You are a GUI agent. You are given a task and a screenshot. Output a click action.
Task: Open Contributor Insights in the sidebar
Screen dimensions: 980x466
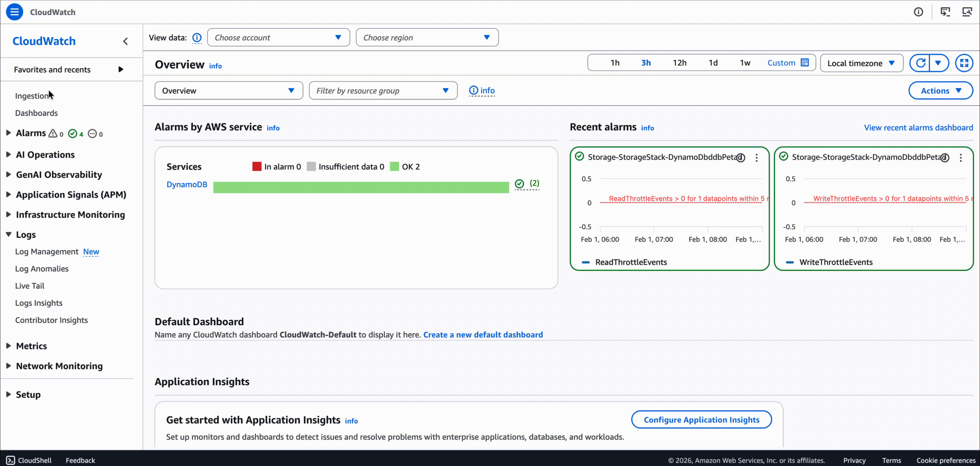tap(51, 320)
